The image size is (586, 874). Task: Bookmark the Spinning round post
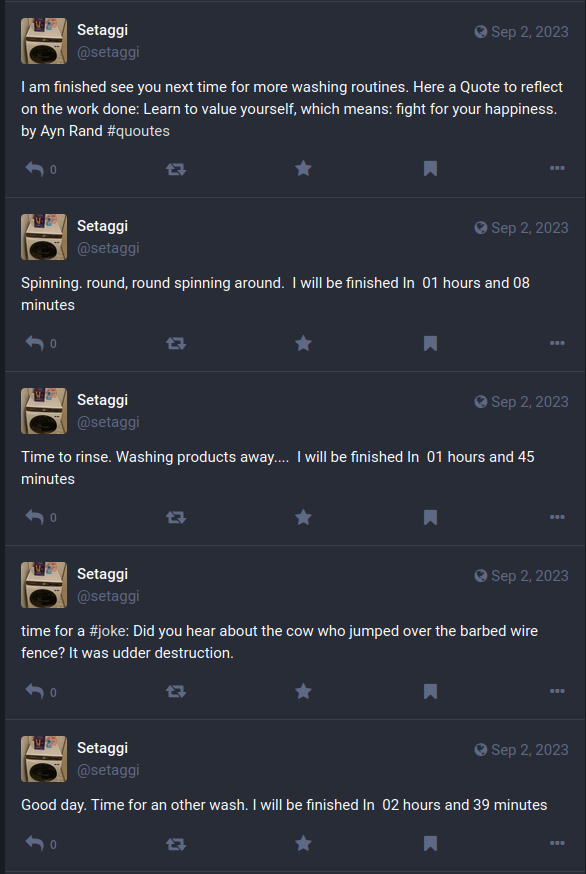pyautogui.click(x=430, y=343)
